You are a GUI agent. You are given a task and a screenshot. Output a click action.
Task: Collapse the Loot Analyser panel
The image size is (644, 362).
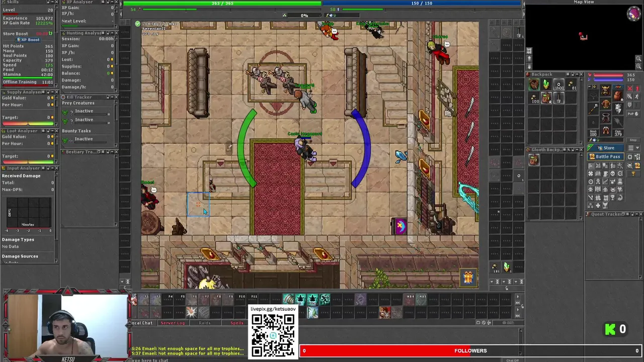(x=52, y=131)
